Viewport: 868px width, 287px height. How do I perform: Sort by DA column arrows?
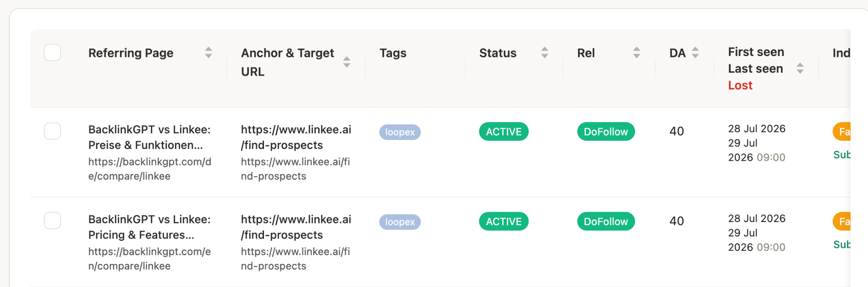pos(695,53)
